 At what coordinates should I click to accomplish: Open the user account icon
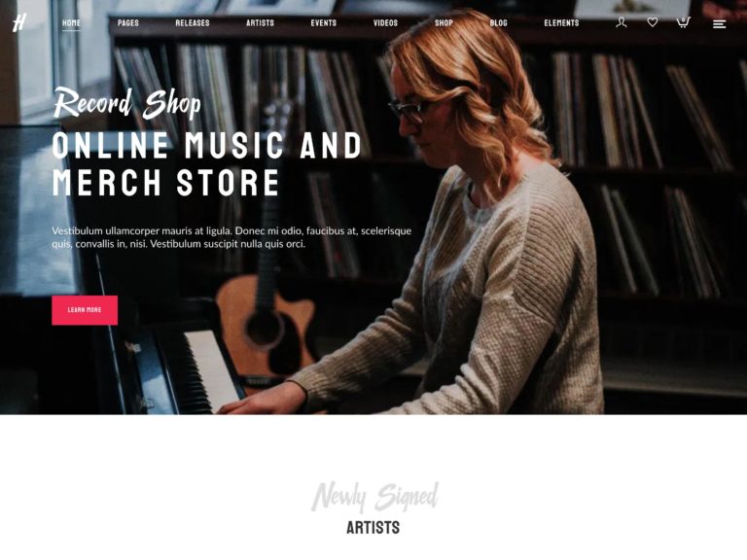click(621, 22)
